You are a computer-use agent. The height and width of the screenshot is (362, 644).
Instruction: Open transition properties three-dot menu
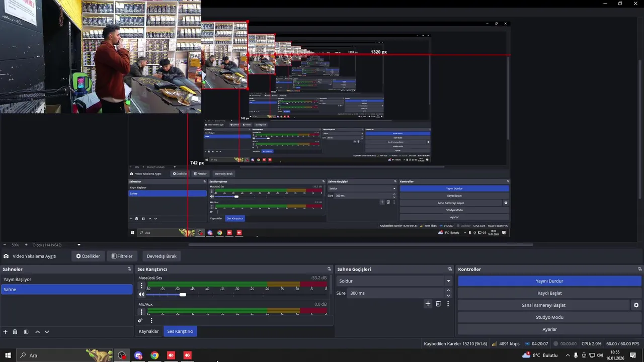(448, 304)
